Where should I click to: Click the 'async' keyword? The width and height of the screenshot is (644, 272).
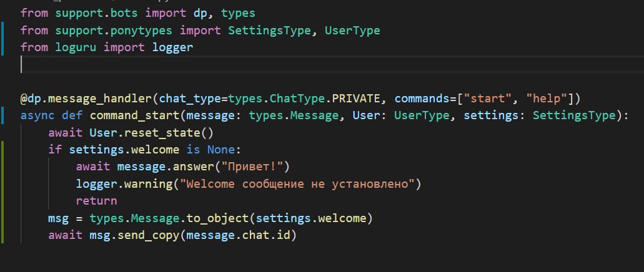pos(37,116)
